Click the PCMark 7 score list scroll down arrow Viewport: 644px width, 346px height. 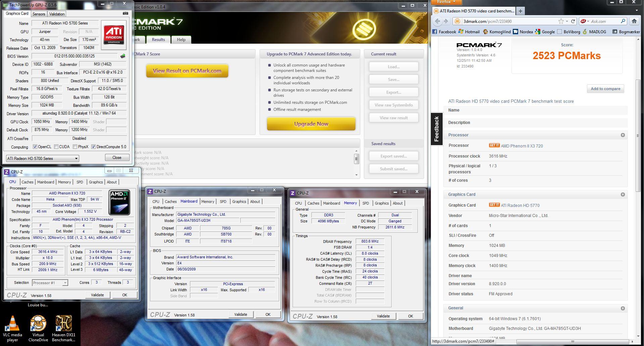pyautogui.click(x=356, y=175)
